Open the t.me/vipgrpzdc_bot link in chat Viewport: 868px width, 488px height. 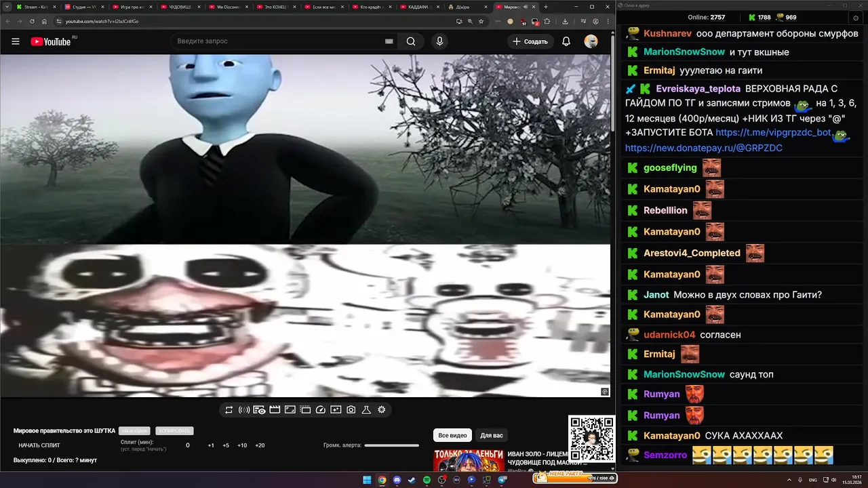pos(773,132)
